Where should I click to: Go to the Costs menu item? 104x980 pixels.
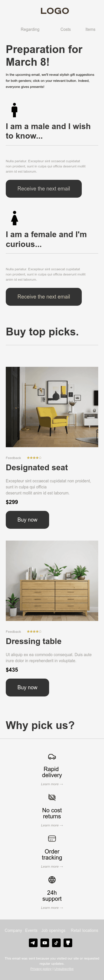tap(66, 29)
